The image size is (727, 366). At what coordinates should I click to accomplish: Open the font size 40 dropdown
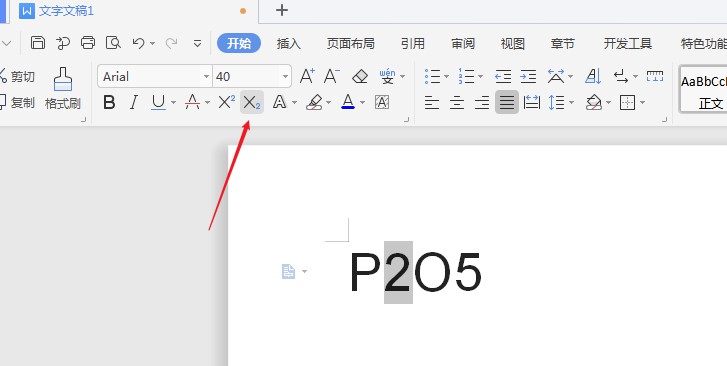click(286, 76)
